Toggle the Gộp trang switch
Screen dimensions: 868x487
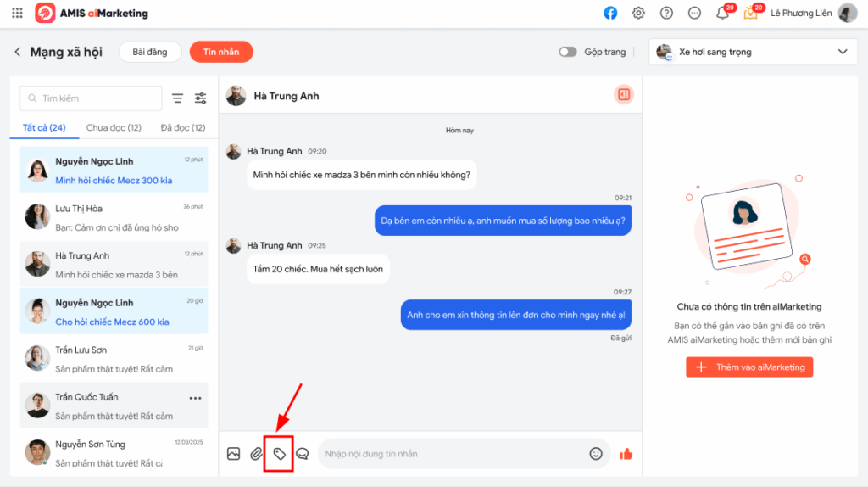567,52
